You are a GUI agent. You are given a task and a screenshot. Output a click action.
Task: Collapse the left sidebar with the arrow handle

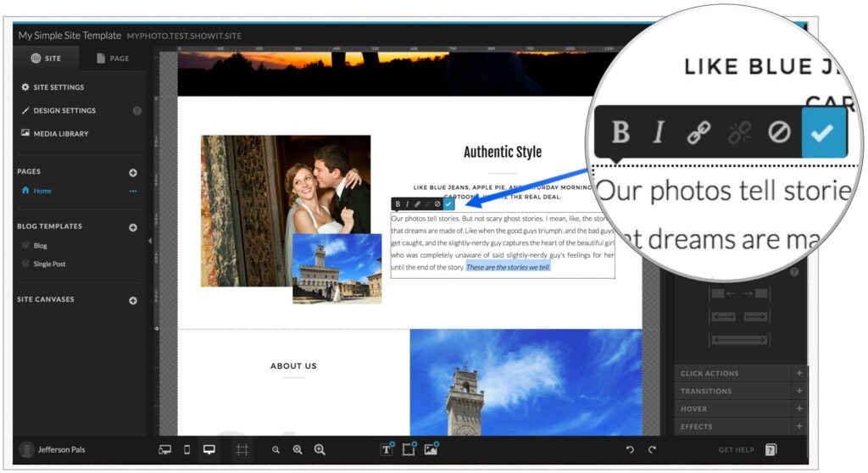click(x=149, y=241)
